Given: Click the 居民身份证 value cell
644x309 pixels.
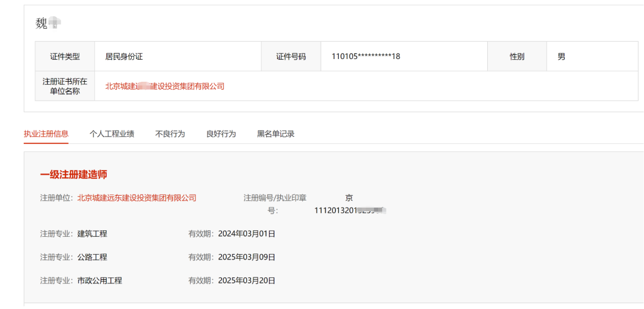Looking at the screenshot, I should coord(124,57).
